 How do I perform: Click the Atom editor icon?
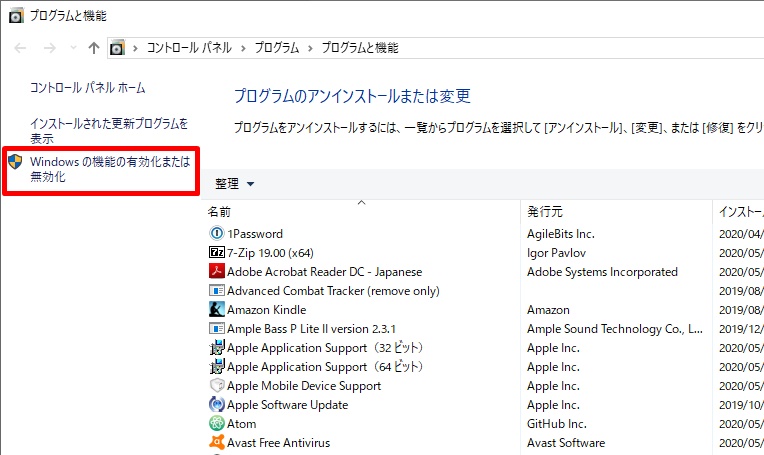click(216, 423)
